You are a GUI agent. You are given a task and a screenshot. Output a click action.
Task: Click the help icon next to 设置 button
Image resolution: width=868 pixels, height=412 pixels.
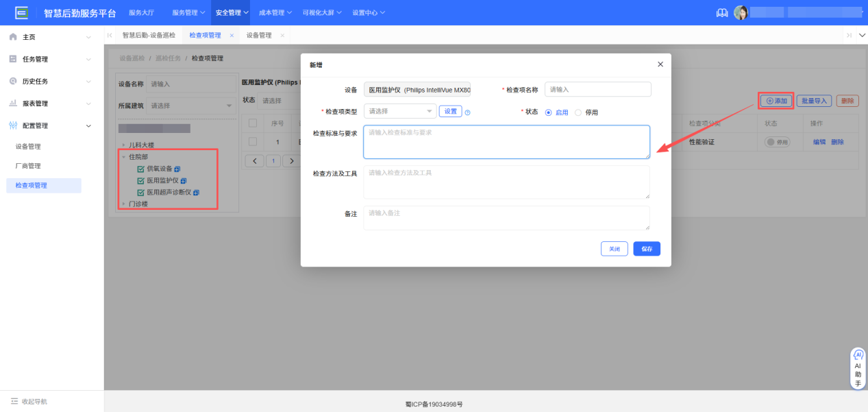[x=467, y=112]
